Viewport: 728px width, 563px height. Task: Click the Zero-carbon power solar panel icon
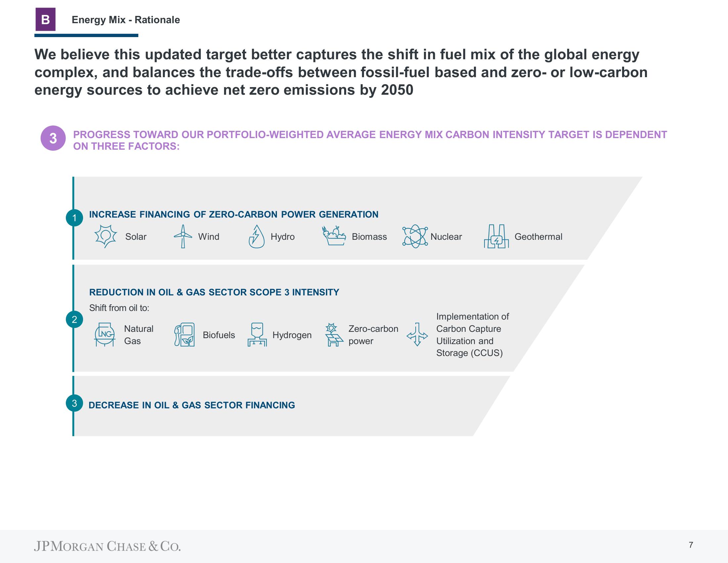click(x=334, y=334)
